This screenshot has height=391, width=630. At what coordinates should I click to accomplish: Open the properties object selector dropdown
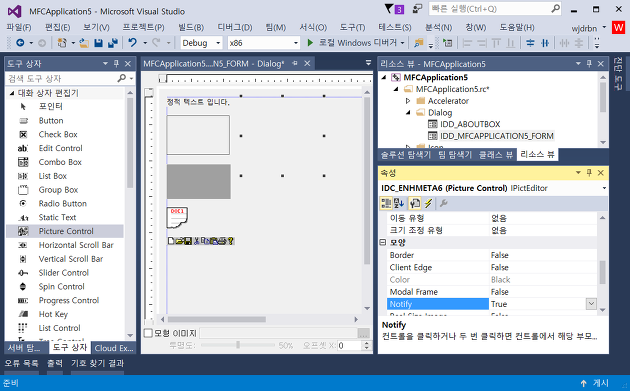[x=604, y=188]
